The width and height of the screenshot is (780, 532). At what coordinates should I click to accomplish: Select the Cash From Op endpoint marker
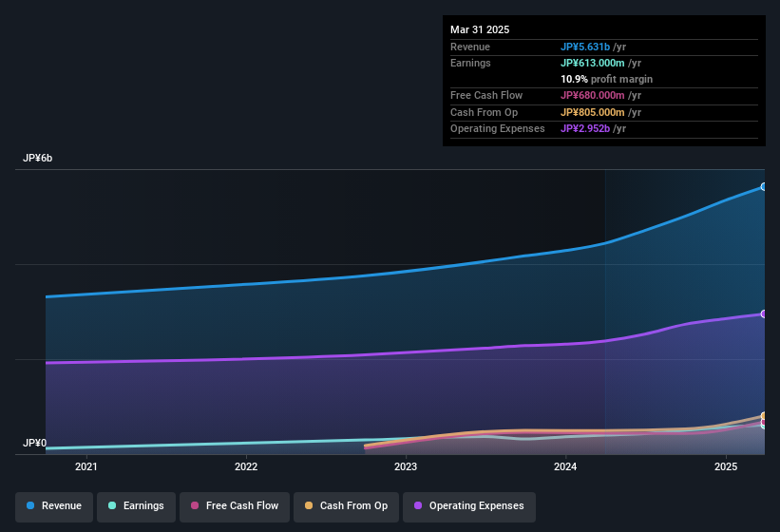click(x=764, y=416)
